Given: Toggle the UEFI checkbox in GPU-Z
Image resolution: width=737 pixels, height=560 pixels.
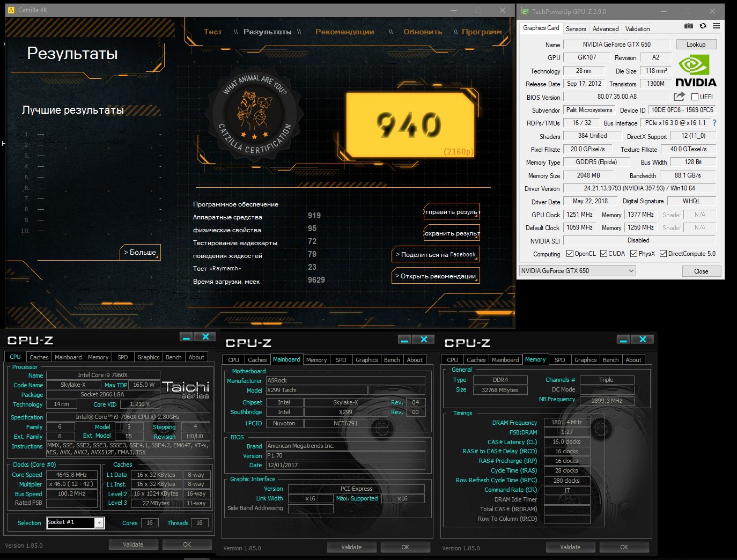Looking at the screenshot, I should coord(695,97).
